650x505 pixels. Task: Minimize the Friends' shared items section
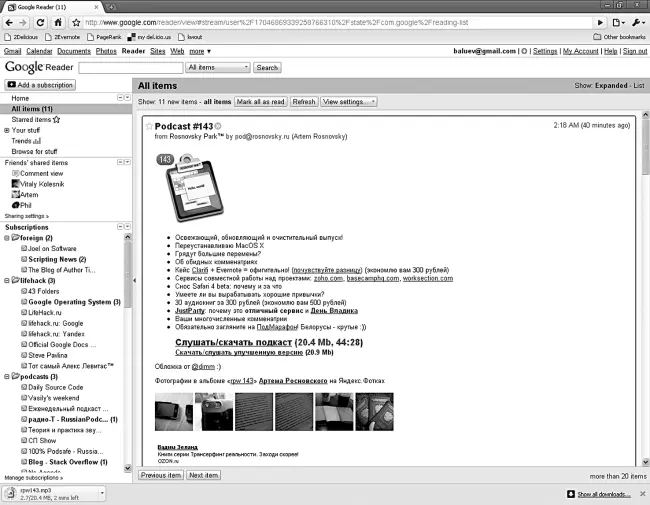tap(120, 162)
